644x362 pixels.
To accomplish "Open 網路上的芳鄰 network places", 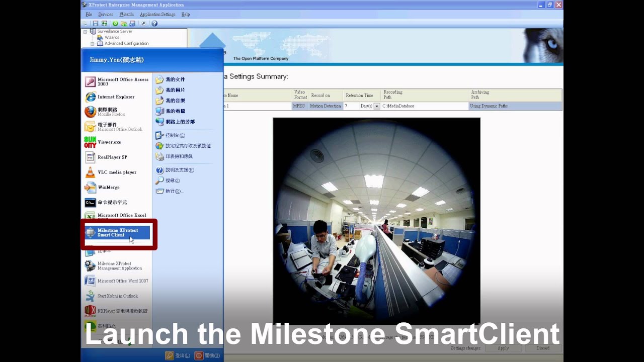I will point(175,122).
